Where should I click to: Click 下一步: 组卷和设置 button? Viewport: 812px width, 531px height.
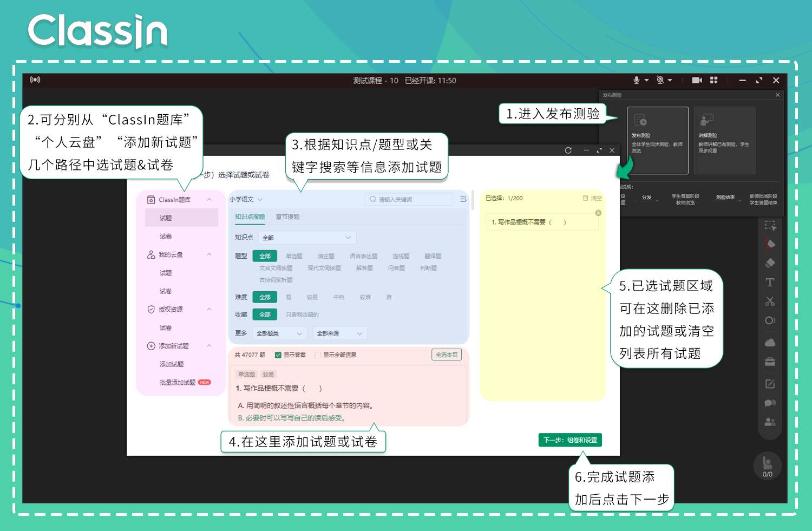570,440
